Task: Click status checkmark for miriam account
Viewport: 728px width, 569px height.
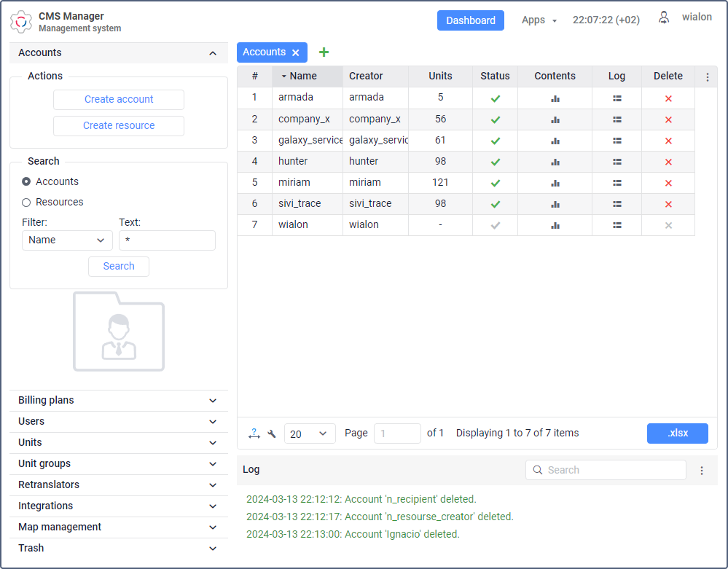Action: tap(496, 183)
